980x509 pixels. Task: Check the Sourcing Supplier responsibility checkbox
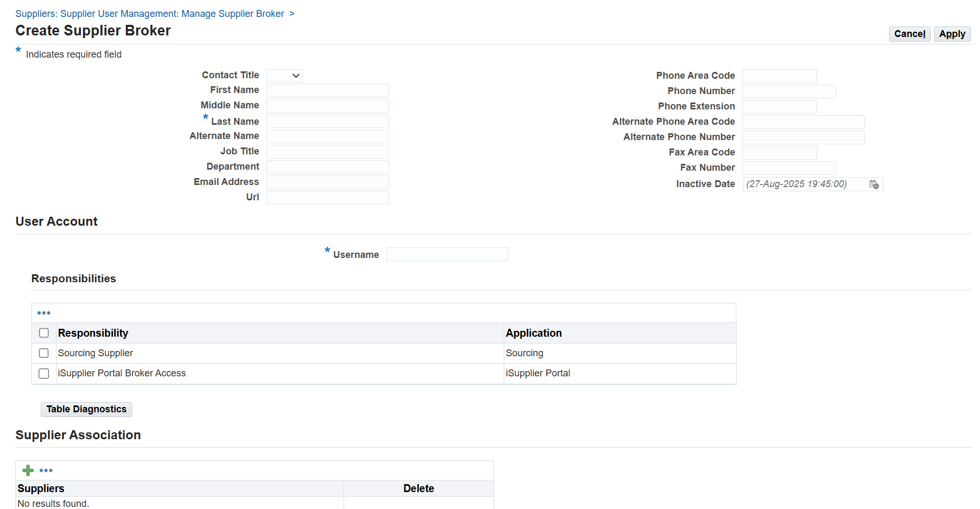43,353
